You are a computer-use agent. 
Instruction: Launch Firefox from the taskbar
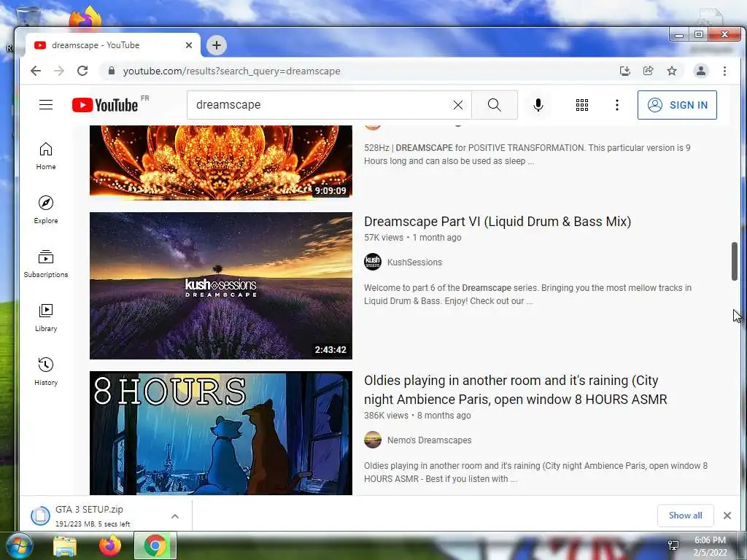109,546
